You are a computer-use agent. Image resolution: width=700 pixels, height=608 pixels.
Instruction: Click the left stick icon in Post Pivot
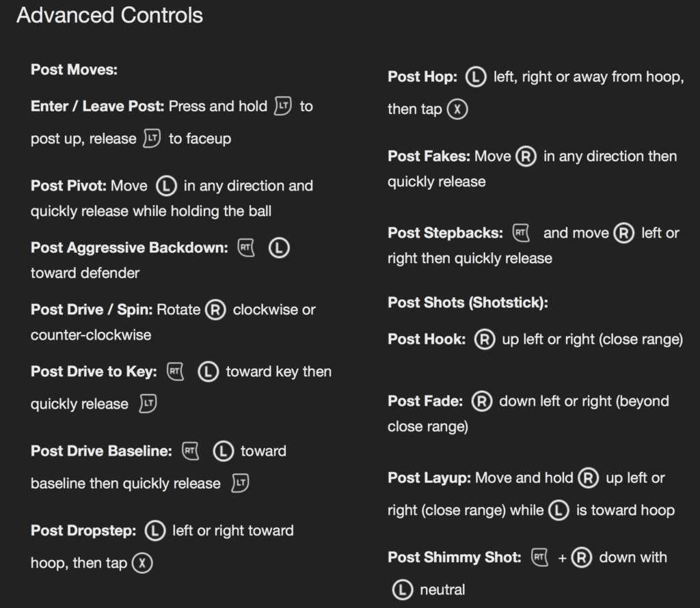(x=165, y=186)
